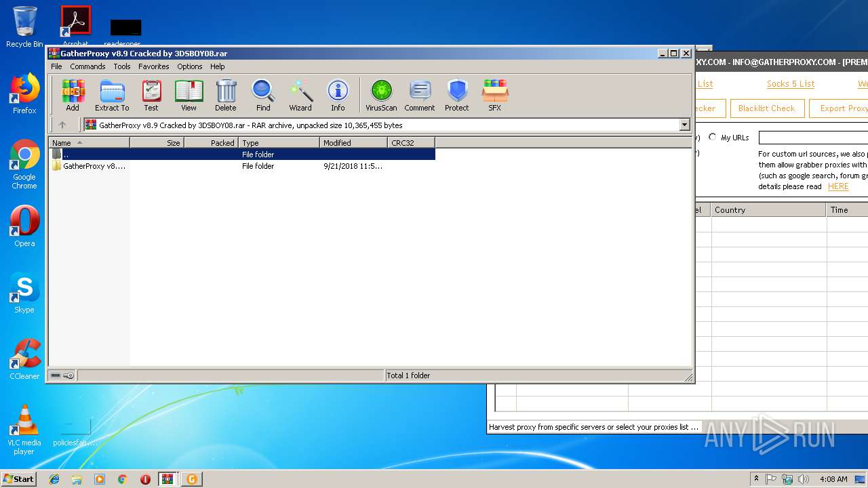Show archive Info icon
Viewport: 868px width, 488px height.
click(x=338, y=95)
